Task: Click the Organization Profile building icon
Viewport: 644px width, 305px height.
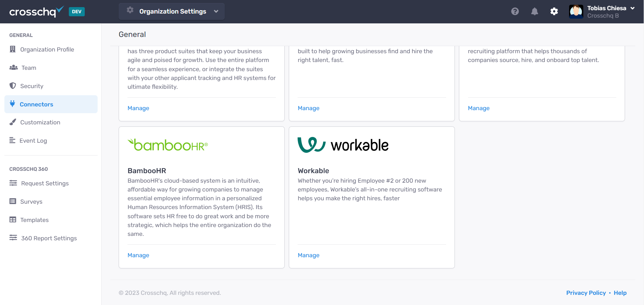Action: [x=13, y=49]
